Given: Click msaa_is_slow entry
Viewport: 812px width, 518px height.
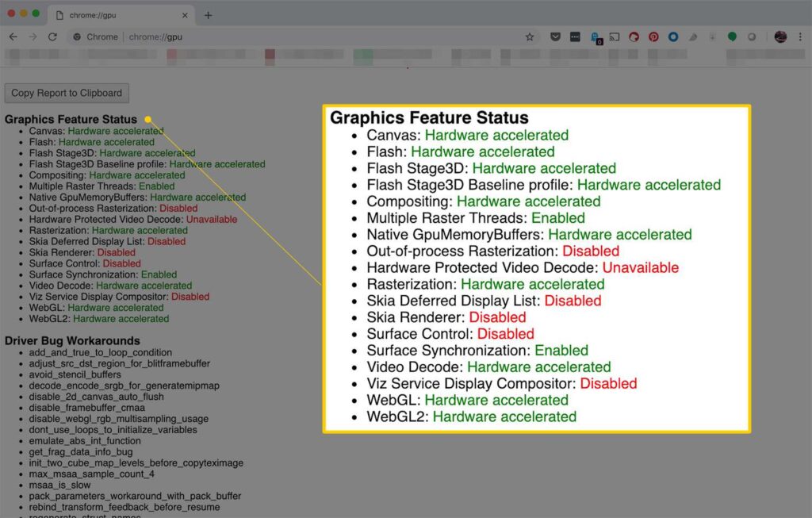Looking at the screenshot, I should pyautogui.click(x=59, y=485).
